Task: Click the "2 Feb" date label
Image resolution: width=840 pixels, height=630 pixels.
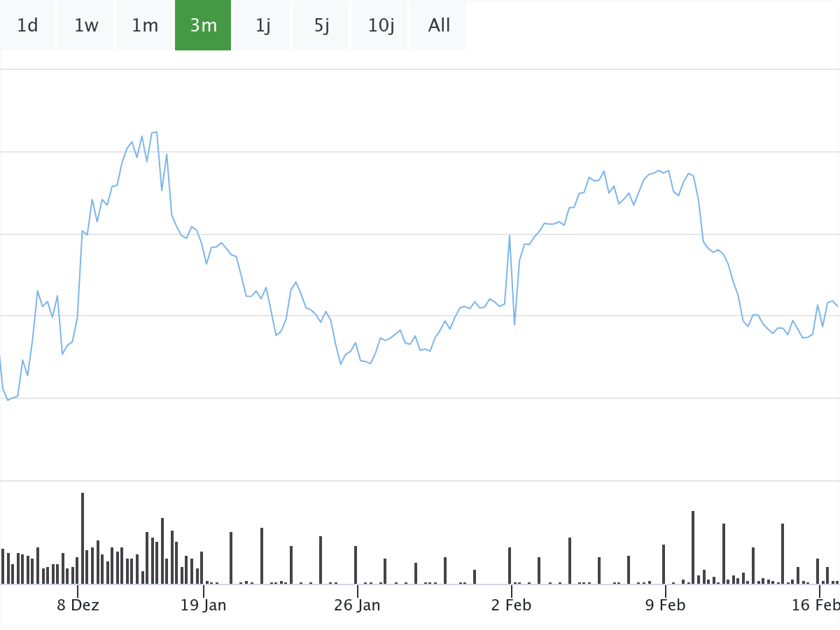Action: 511,605
